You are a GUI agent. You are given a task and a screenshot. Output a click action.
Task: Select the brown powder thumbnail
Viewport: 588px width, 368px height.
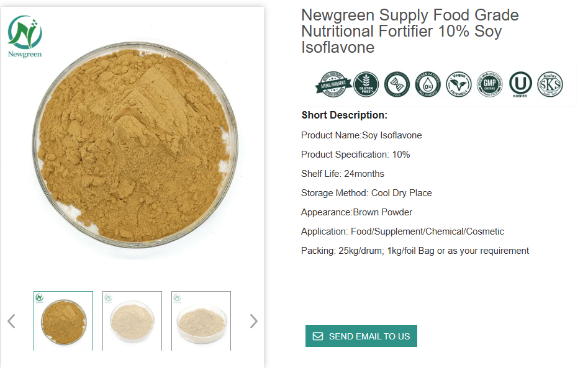(63, 321)
